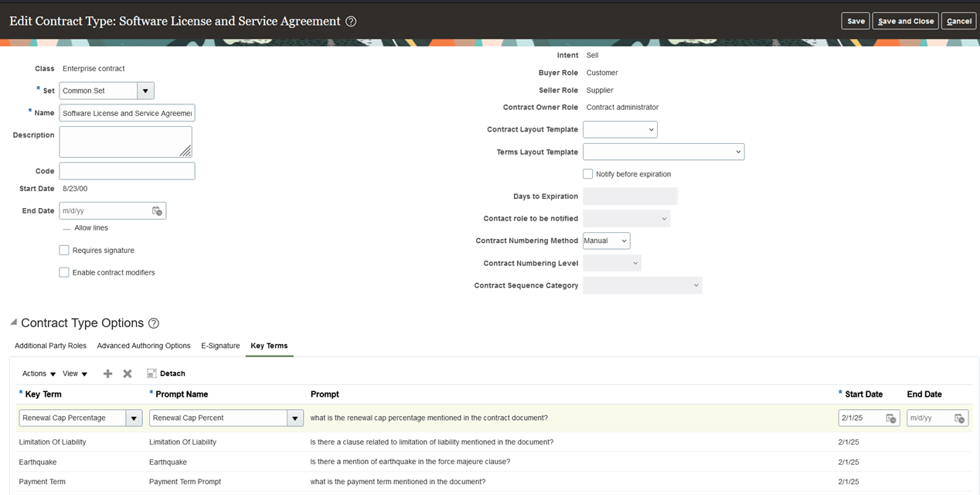Open the E-Signature tab
Screen dimensions: 980x495
point(220,346)
